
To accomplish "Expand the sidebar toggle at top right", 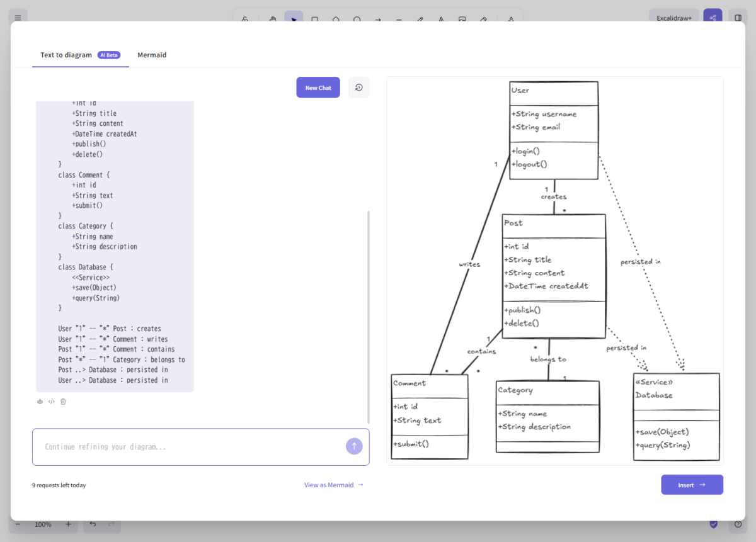I will point(737,17).
